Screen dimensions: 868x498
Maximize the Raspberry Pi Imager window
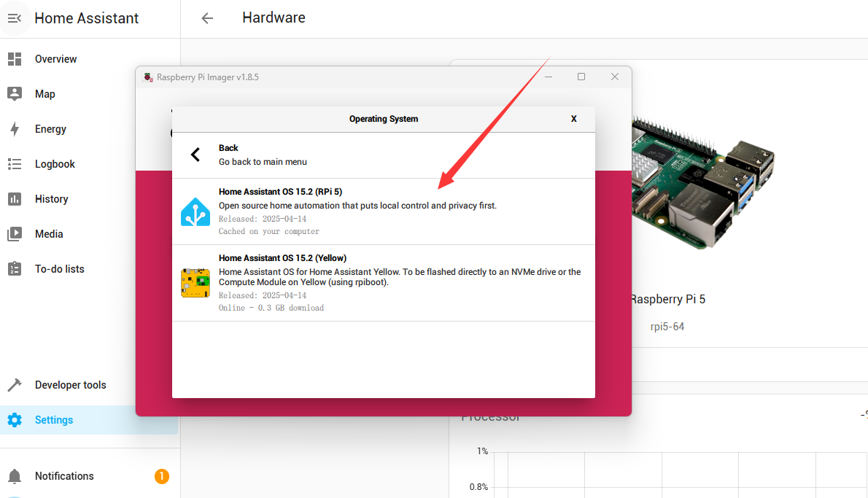(581, 77)
